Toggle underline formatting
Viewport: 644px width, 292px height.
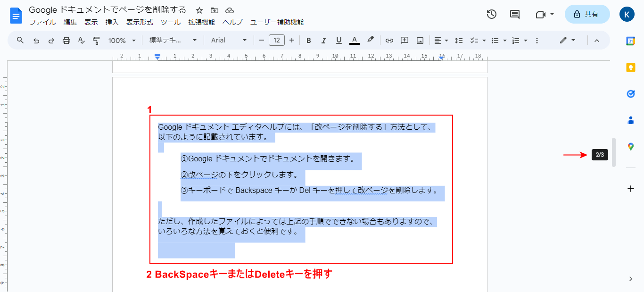point(339,41)
